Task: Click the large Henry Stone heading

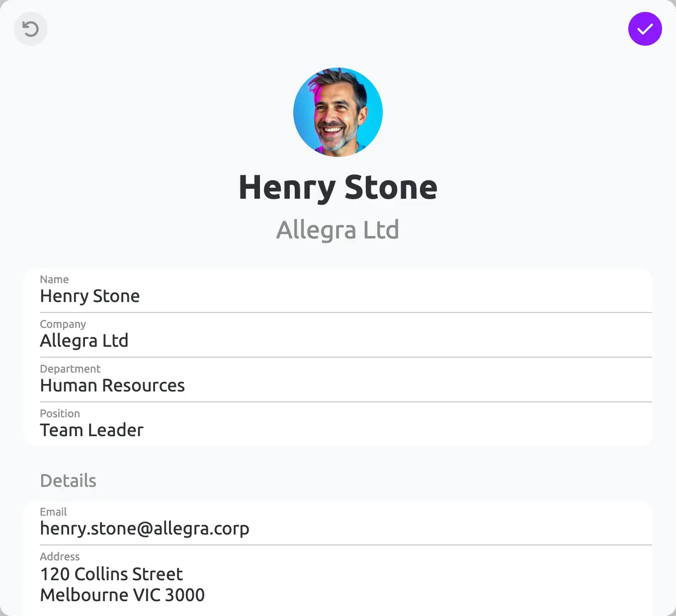Action: coord(338,188)
